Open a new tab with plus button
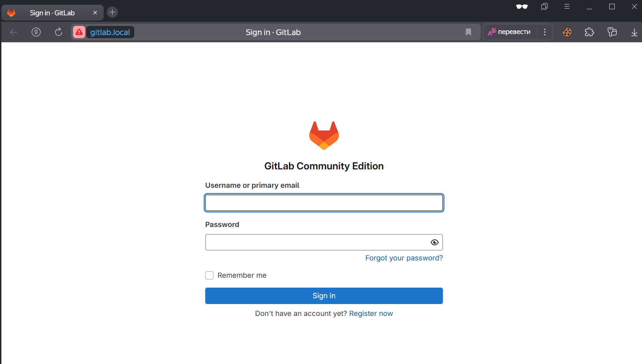The height and width of the screenshot is (364, 642). coord(112,13)
